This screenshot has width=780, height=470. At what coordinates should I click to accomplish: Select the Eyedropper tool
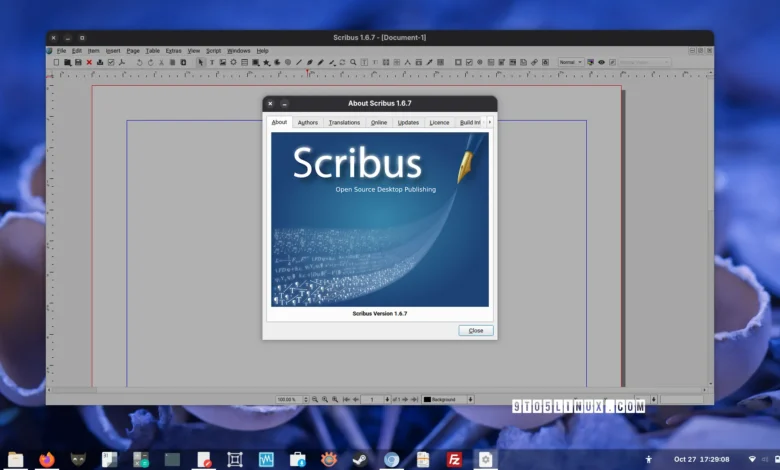[429, 62]
